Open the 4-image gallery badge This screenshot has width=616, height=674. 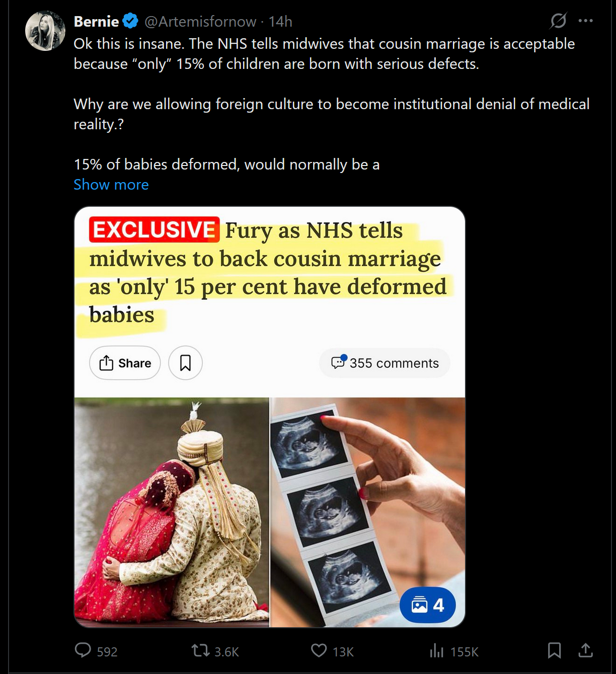tap(427, 605)
